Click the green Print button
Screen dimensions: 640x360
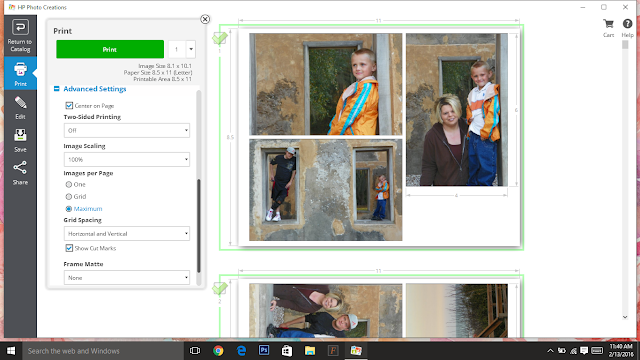[110, 49]
